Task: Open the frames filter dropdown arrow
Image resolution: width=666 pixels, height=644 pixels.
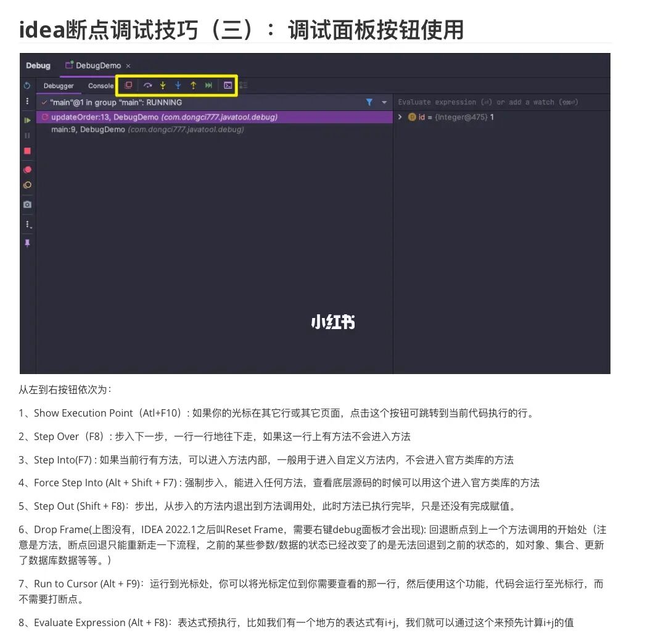Action: pos(384,102)
